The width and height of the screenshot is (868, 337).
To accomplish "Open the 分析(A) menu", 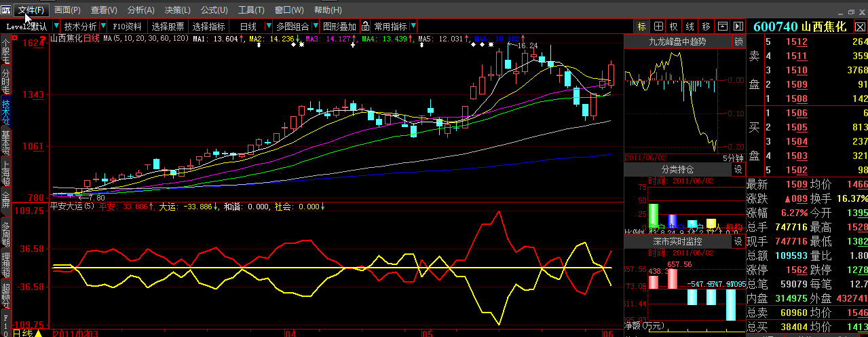I will [x=141, y=10].
